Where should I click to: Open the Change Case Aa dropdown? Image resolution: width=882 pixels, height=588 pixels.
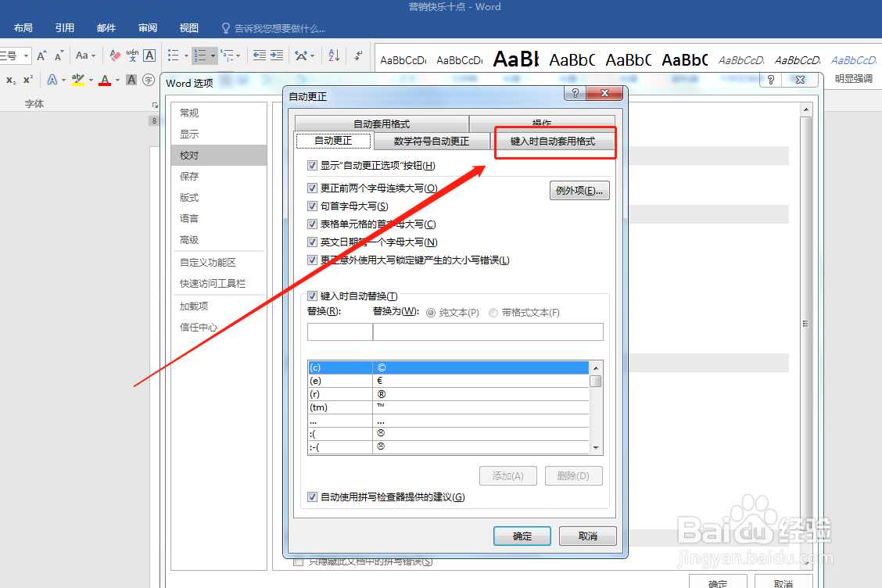(x=85, y=56)
